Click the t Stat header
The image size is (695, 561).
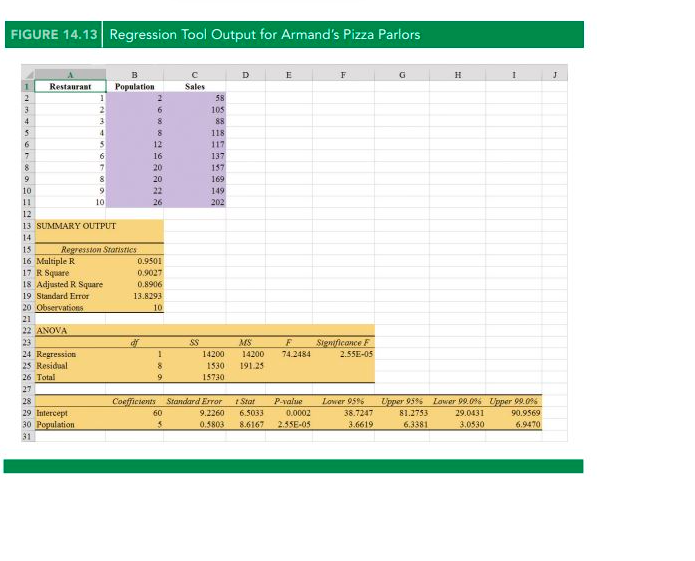pos(245,401)
